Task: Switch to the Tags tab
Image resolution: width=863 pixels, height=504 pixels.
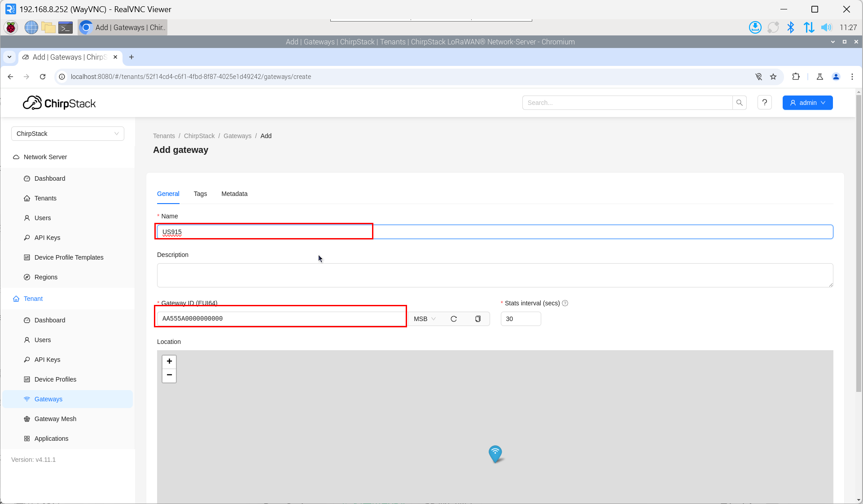Action: click(200, 194)
